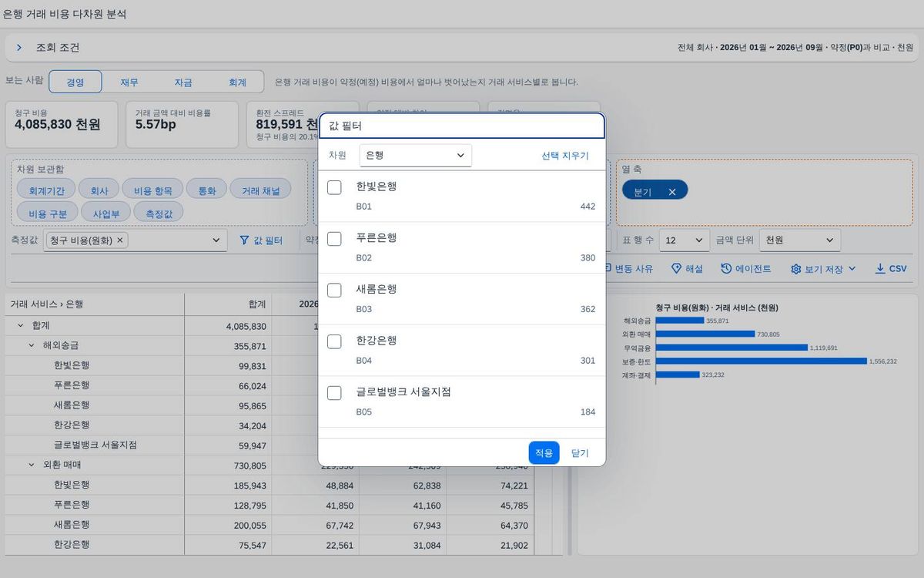This screenshot has width=924, height=578.
Task: Click the cell value 200,055
Action: point(248,526)
